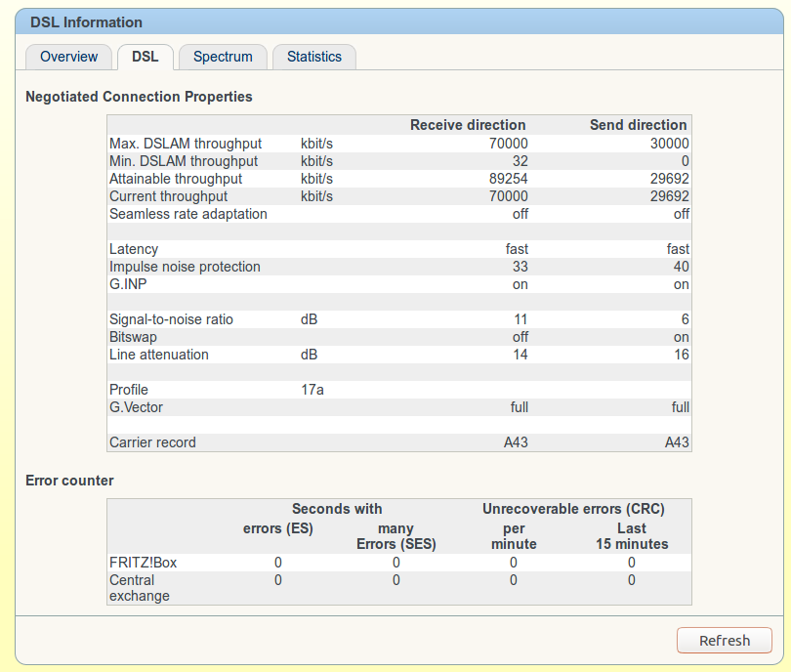Click the Signal-to-noise ratio row label
This screenshot has width=791, height=672.
pos(171,319)
